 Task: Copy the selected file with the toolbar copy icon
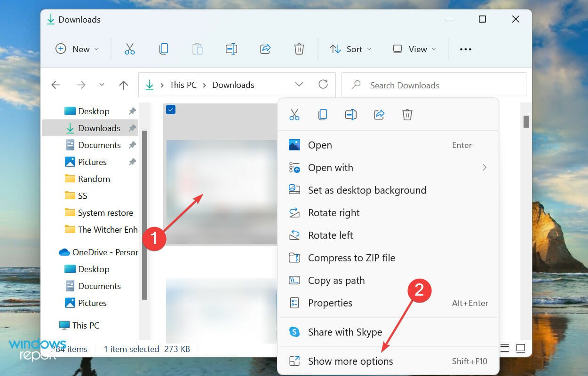click(x=164, y=49)
